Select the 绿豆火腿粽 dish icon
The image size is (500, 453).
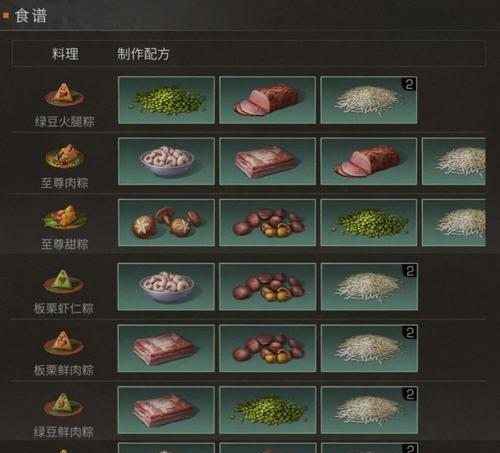pyautogui.click(x=64, y=94)
